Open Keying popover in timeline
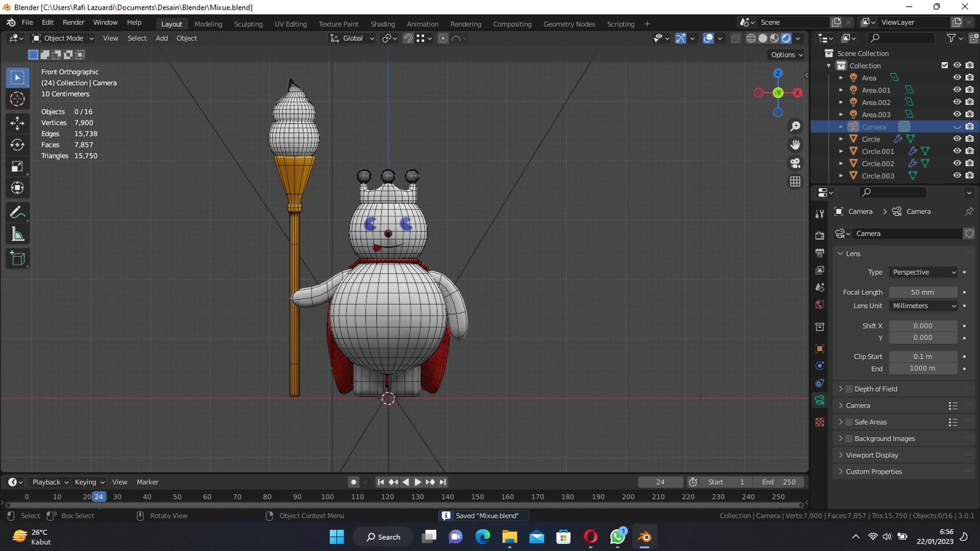This screenshot has width=980, height=551. 89,482
